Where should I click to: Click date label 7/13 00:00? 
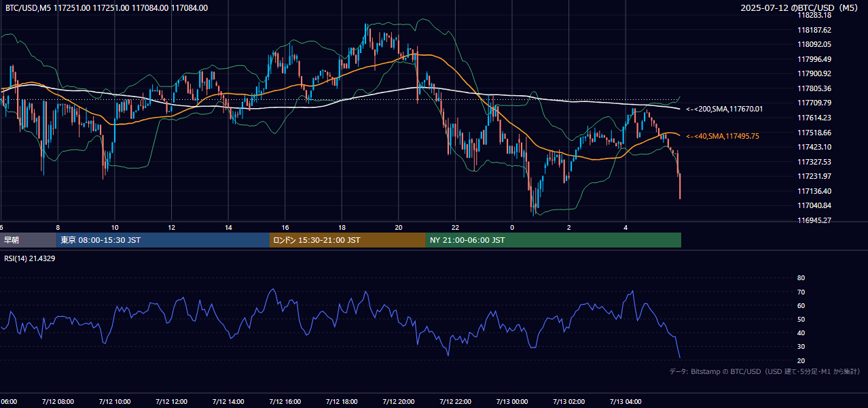(512, 402)
